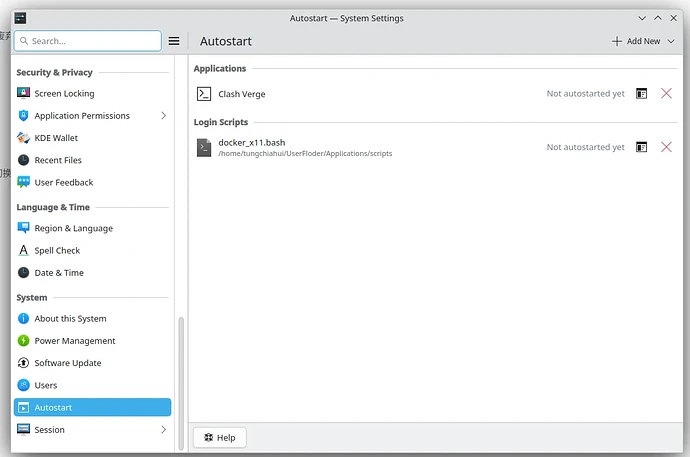
Task: Go to Region & Language settings
Action: click(x=73, y=228)
